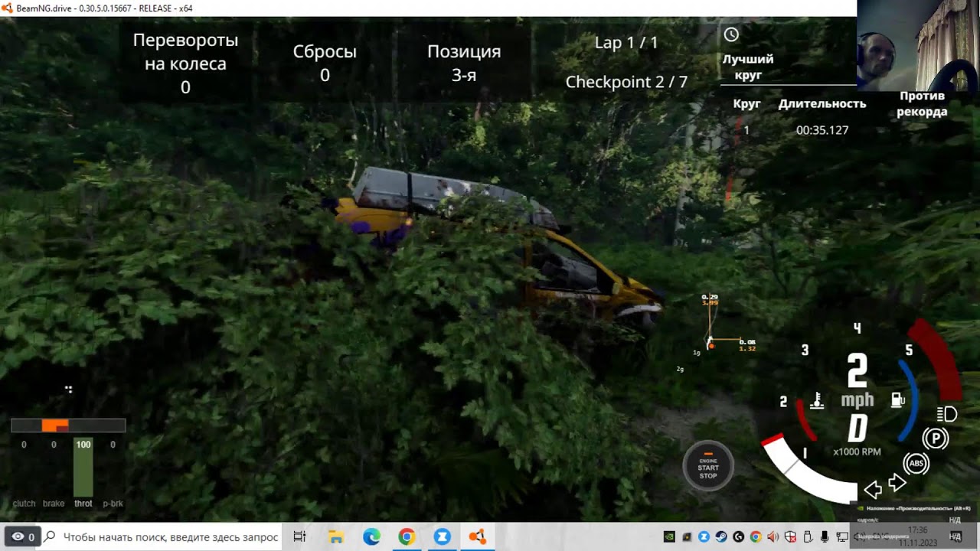
Task: Click the gear indicator D
Action: pos(857,429)
